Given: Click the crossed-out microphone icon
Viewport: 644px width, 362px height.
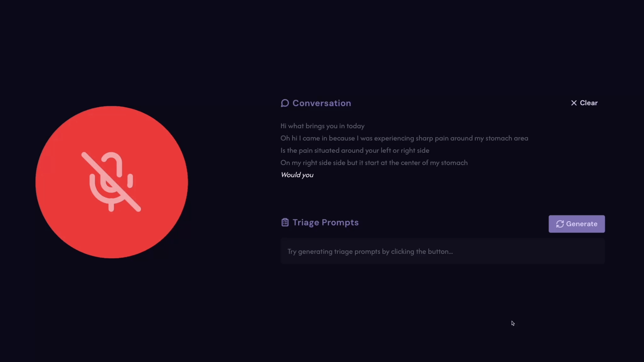Looking at the screenshot, I should (x=111, y=182).
